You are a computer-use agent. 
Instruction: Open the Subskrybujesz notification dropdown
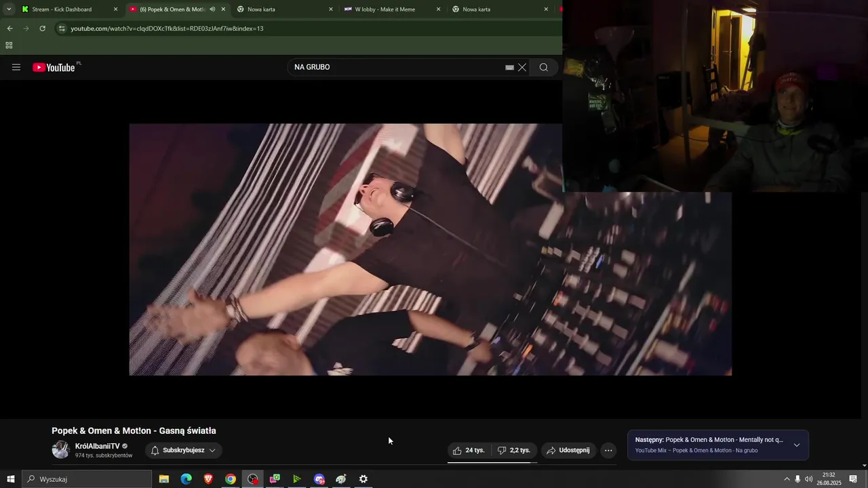point(183,450)
